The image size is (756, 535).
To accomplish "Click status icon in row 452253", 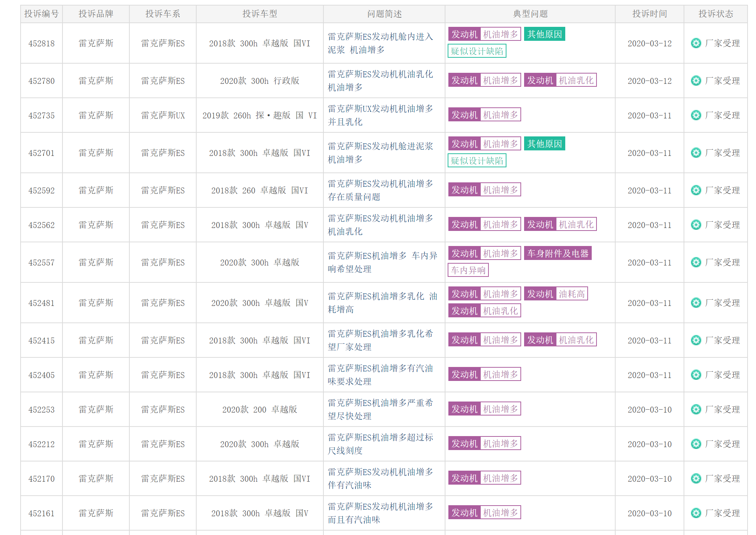I will [x=696, y=409].
